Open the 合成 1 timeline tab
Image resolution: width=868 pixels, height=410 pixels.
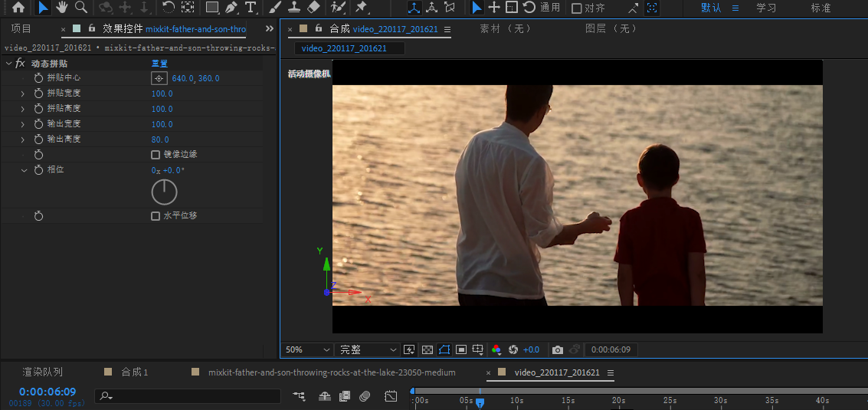[x=135, y=372]
